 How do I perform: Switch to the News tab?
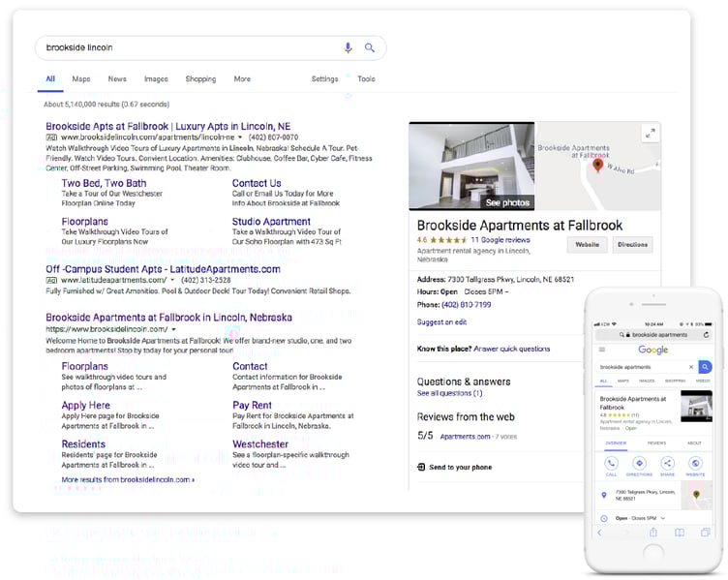[x=117, y=79]
